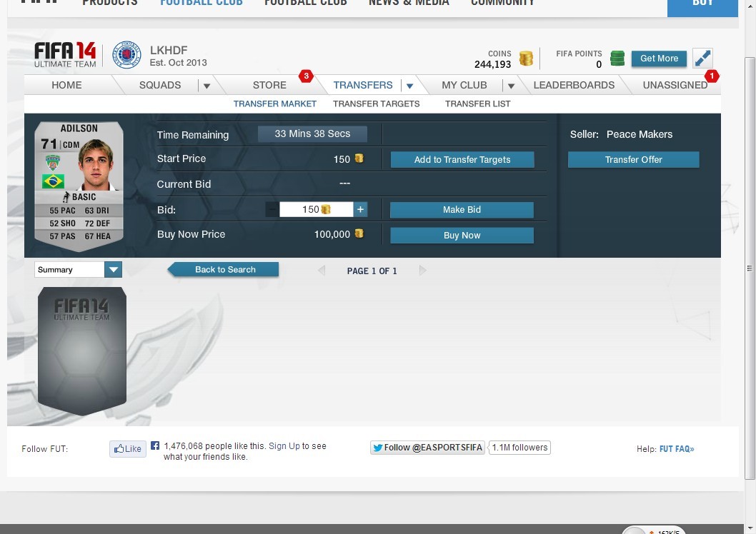Click the FIFA 14 Ultimate Team logo
This screenshot has width=756, height=534.
click(65, 54)
